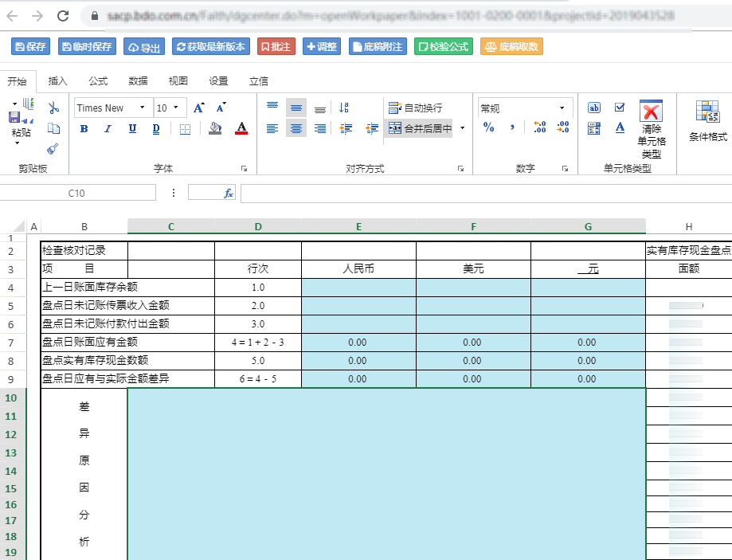Toggle 合并后居中 merge and center

tap(420, 128)
